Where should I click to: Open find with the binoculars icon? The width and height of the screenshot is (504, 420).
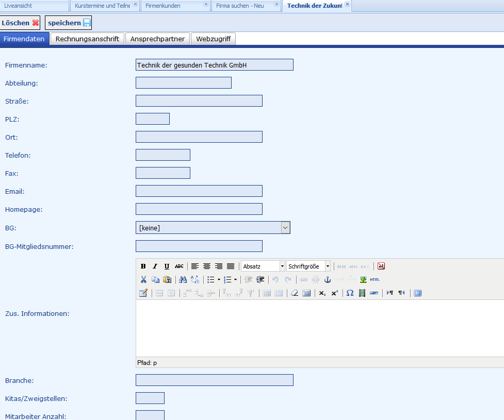click(x=183, y=280)
